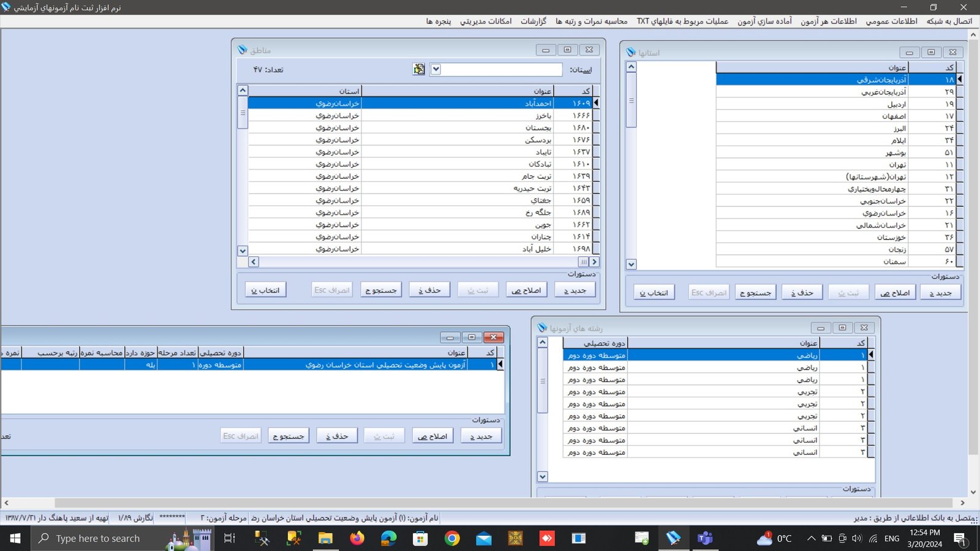Click حذف button in استانها window
The height and width of the screenshot is (551, 980).
point(802,293)
